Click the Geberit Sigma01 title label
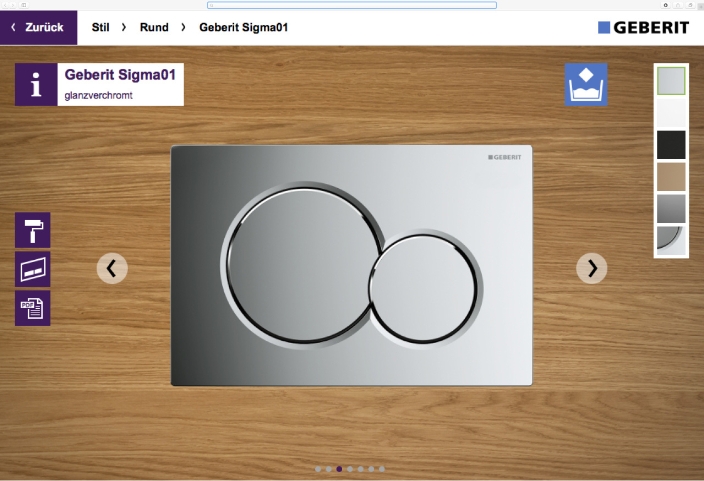The width and height of the screenshot is (704, 481). coord(120,75)
